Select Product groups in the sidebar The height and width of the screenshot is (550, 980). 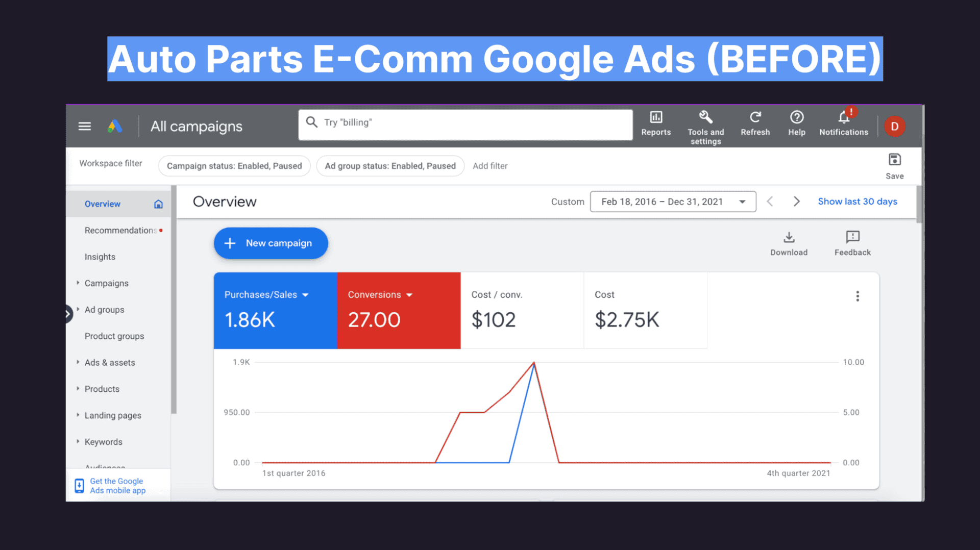point(114,336)
